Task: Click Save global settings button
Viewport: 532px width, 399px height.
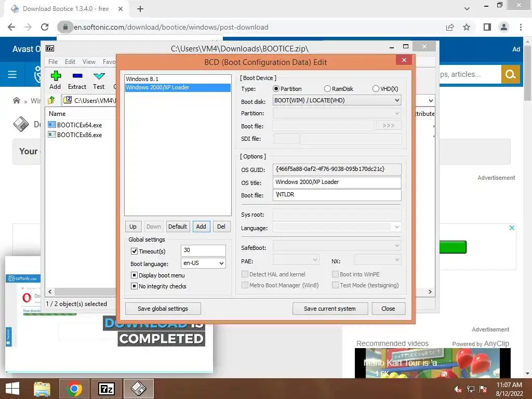Action: tap(163, 309)
